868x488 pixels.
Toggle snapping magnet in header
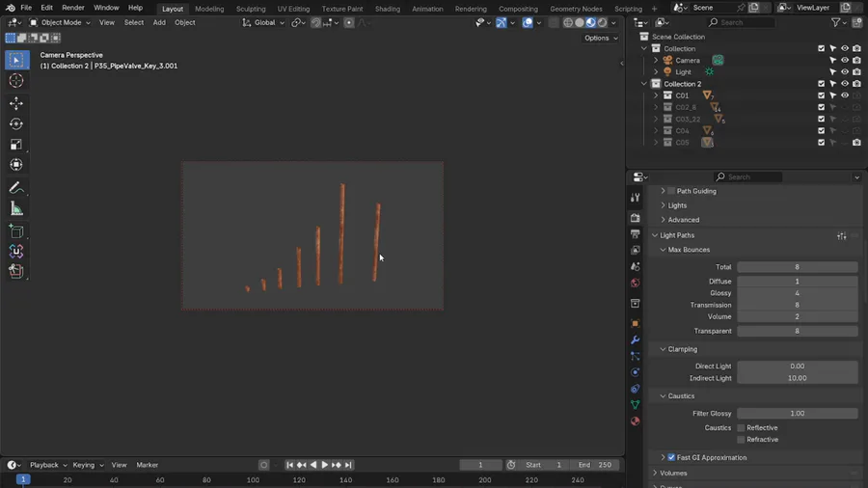(x=315, y=23)
